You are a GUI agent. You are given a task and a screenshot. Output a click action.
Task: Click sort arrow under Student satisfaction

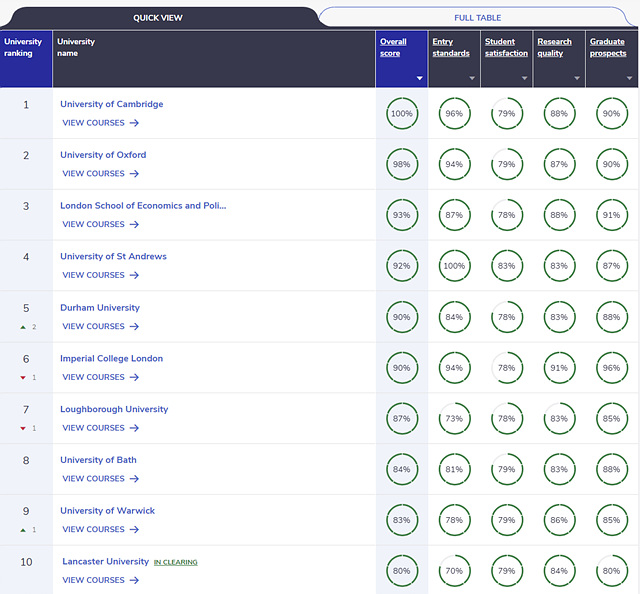coord(525,78)
